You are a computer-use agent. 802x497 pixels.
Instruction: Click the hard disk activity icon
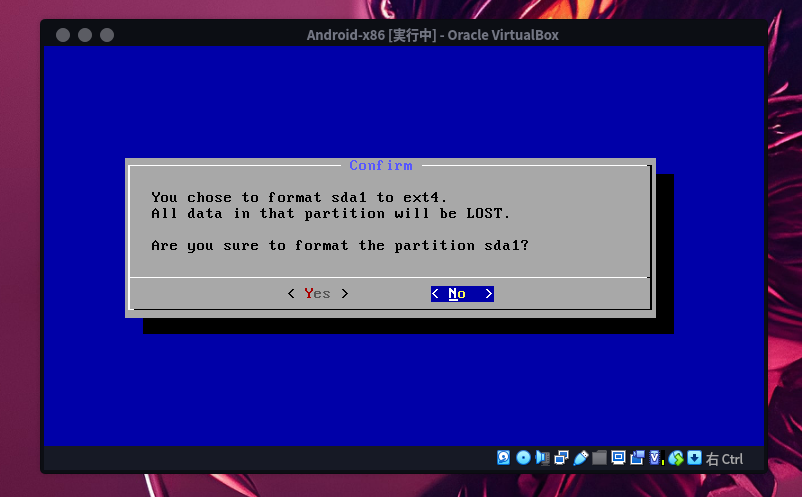504,458
